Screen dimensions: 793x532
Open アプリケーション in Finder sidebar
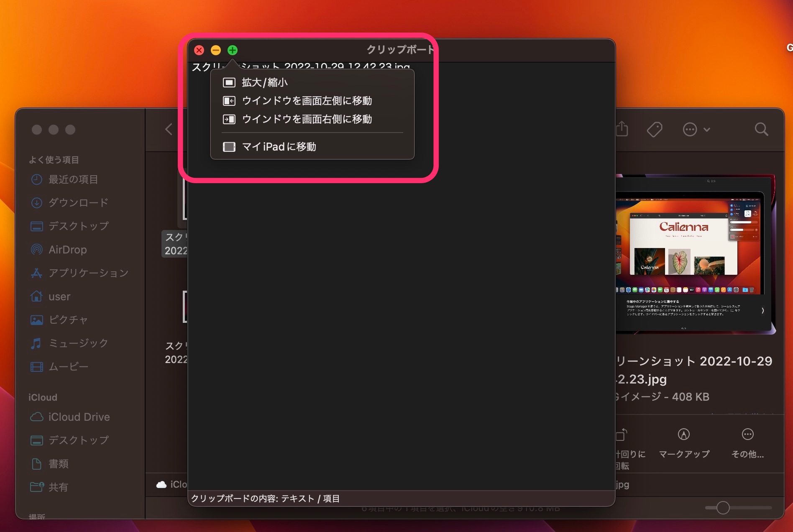79,273
